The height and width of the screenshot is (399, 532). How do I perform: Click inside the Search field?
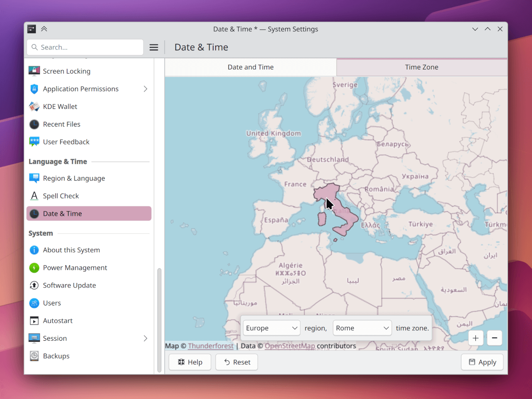85,47
